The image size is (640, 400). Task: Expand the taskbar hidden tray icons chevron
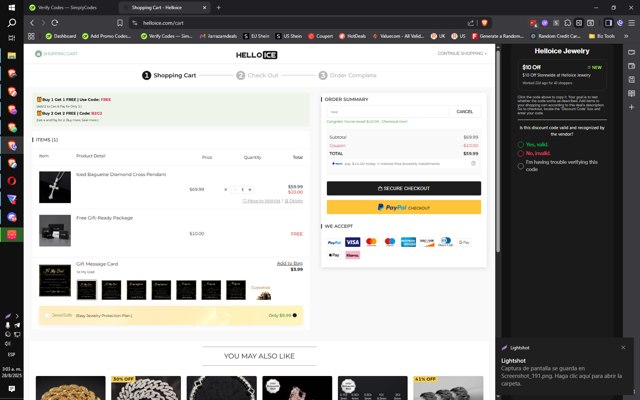(x=17, y=316)
